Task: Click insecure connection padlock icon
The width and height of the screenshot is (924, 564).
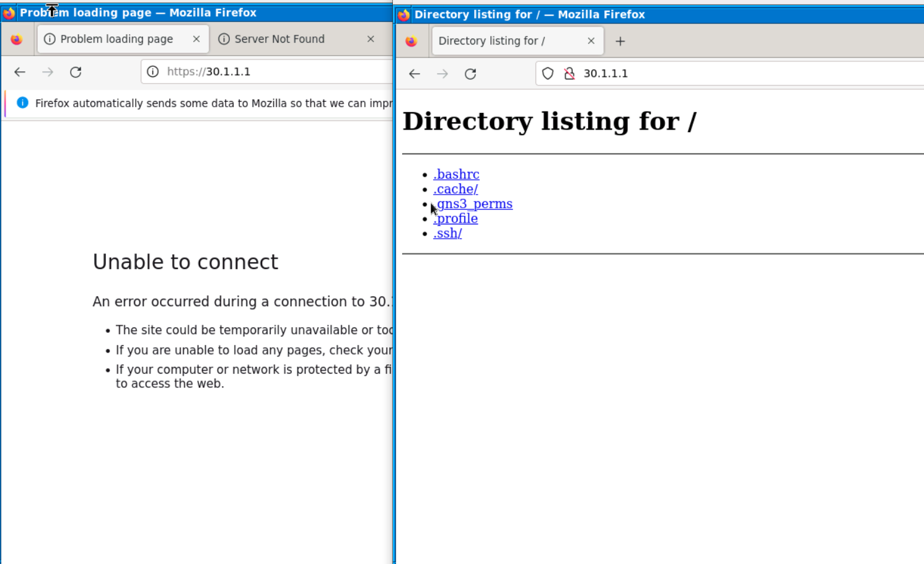Action: (569, 74)
